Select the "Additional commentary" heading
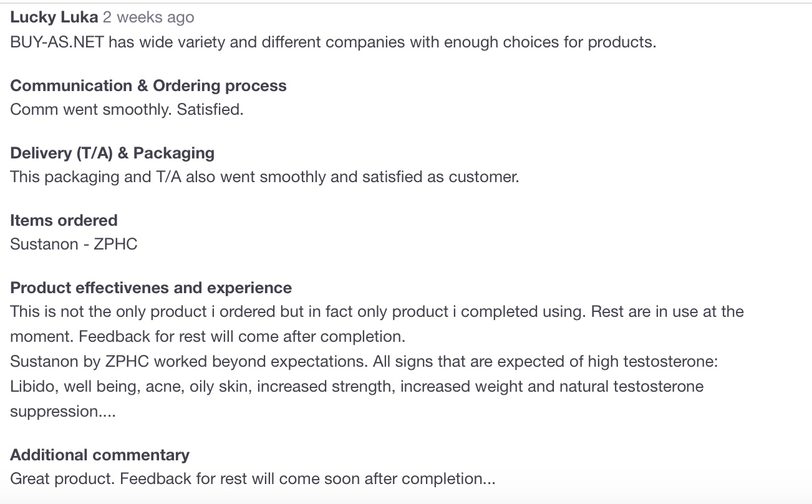812x504 pixels. coord(100,455)
